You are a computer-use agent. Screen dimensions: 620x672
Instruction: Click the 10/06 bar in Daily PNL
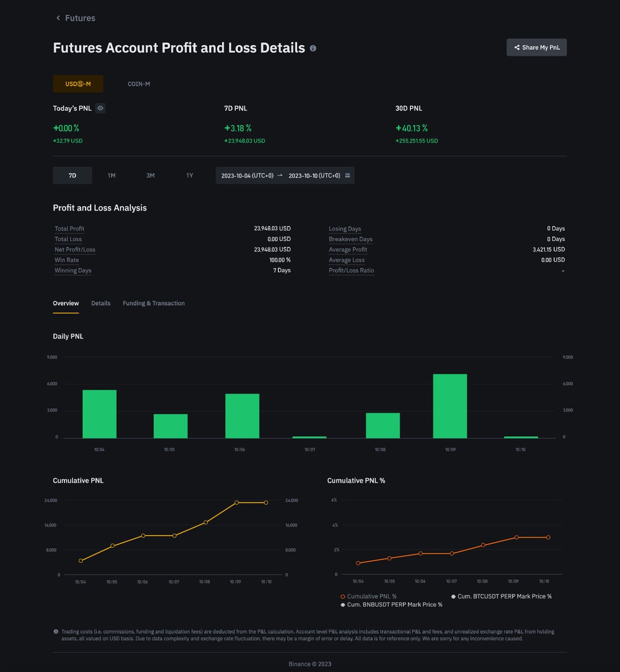[x=242, y=416]
